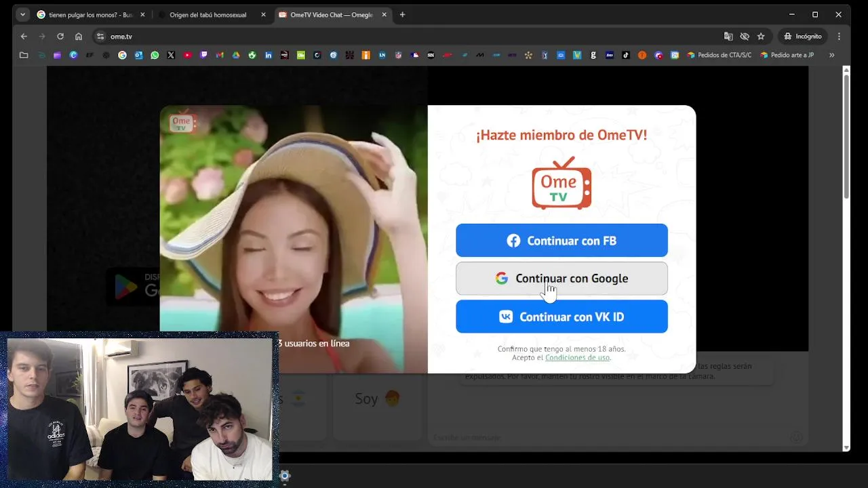Close the OmeTV Video Chat tab
This screenshot has height=488, width=868.
(383, 14)
